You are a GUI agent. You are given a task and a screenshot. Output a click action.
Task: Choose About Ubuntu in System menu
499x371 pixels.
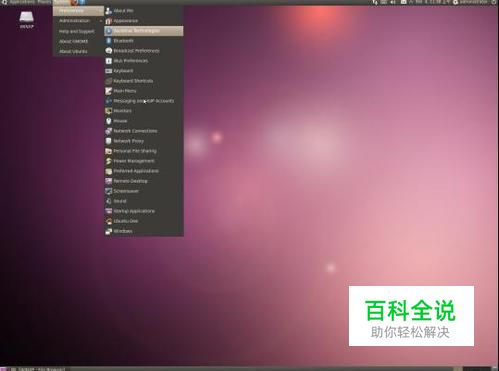78,52
